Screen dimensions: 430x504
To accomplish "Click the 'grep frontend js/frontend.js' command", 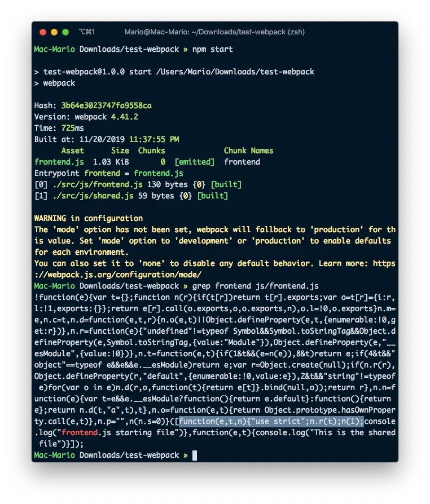I will click(x=256, y=286).
